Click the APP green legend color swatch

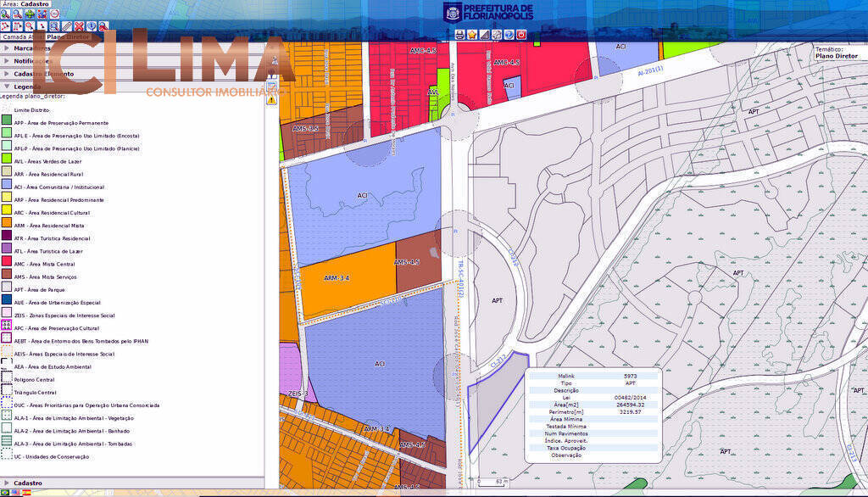click(x=7, y=123)
